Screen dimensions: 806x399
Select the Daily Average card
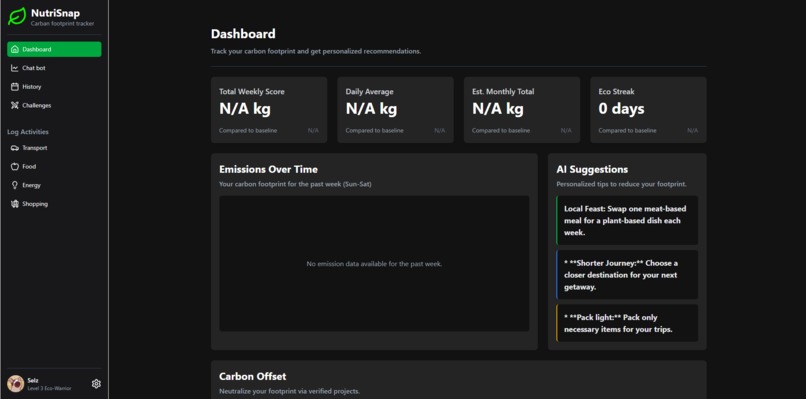click(395, 110)
